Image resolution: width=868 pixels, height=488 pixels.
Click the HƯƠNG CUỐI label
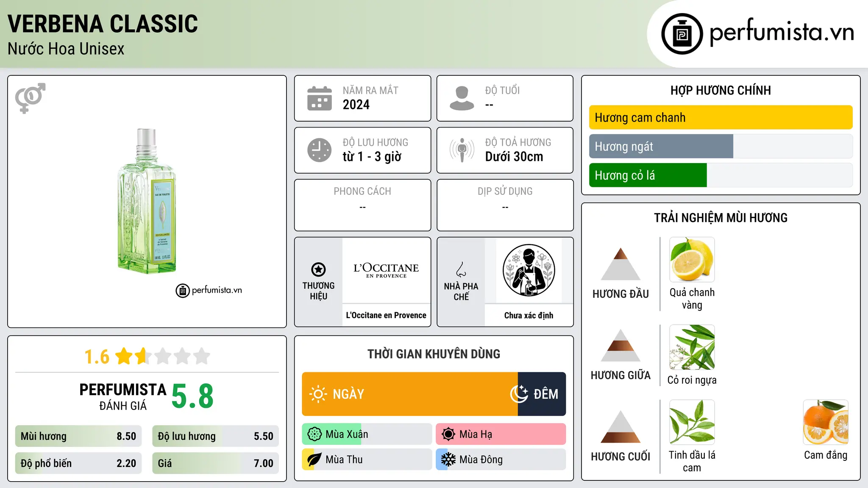click(621, 457)
